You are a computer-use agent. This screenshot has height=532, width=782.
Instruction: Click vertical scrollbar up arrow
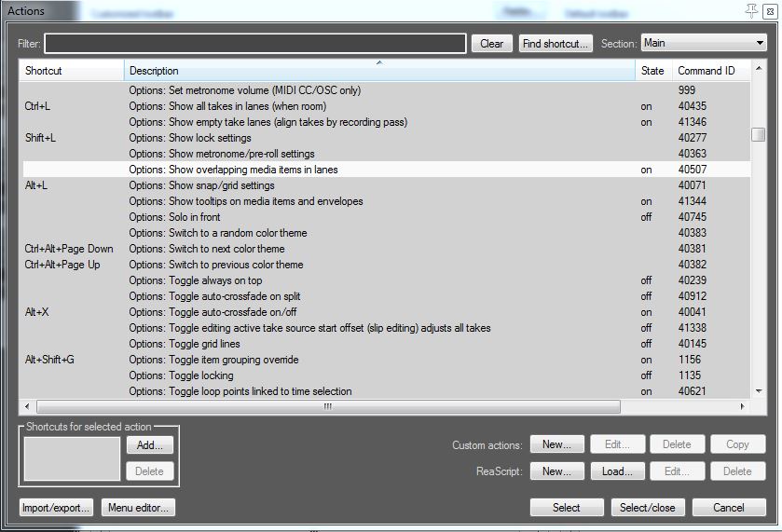(x=759, y=68)
